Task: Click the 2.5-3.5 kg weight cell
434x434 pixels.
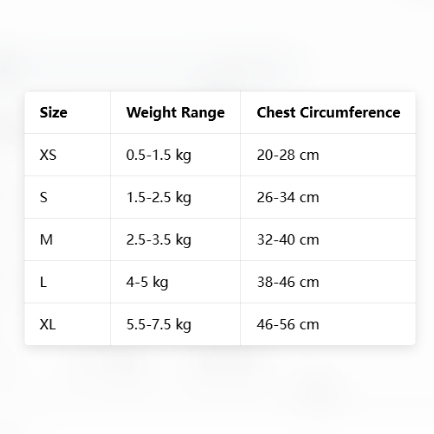Action: point(175,239)
